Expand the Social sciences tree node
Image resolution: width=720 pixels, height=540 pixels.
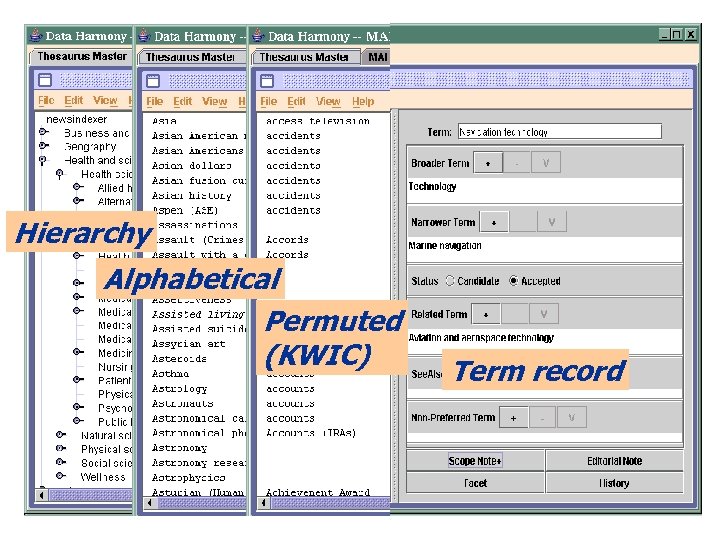point(61,462)
